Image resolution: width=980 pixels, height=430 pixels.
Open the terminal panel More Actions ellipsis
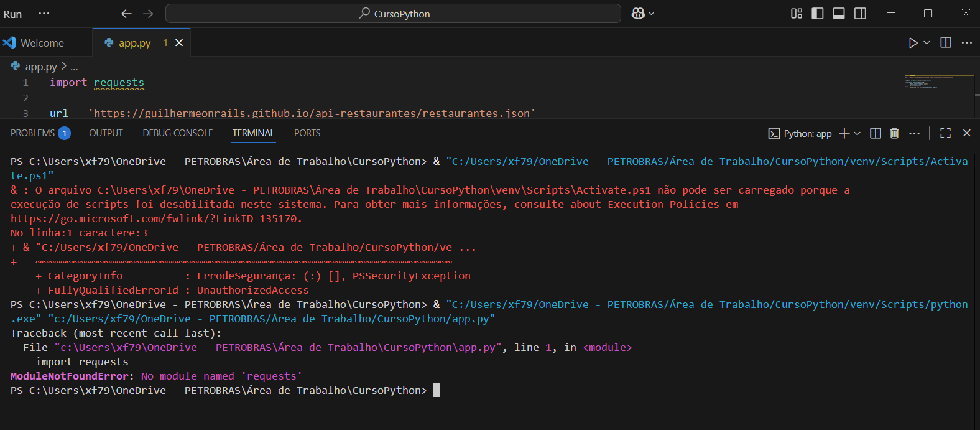(914, 133)
